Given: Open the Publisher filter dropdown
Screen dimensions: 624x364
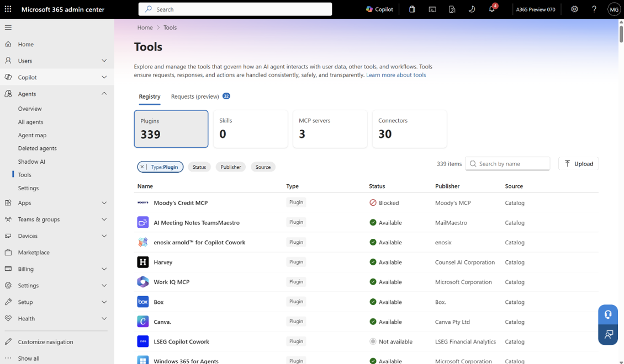Looking at the screenshot, I should 231,167.
